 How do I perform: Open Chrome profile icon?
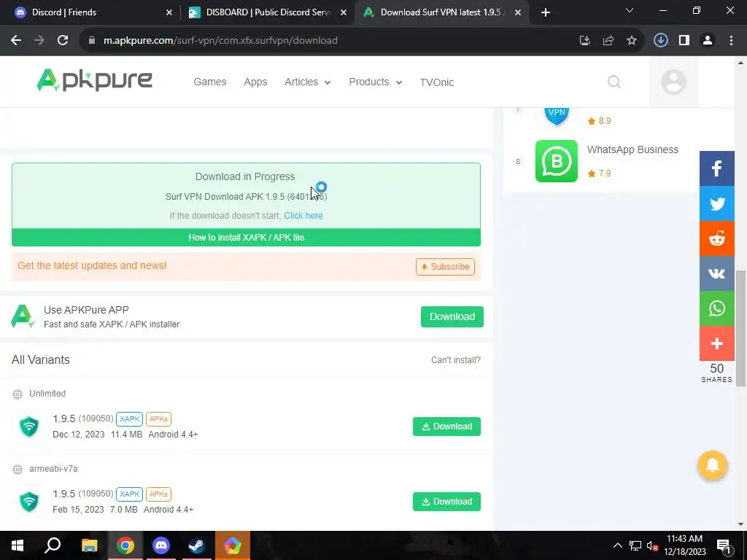tap(708, 41)
